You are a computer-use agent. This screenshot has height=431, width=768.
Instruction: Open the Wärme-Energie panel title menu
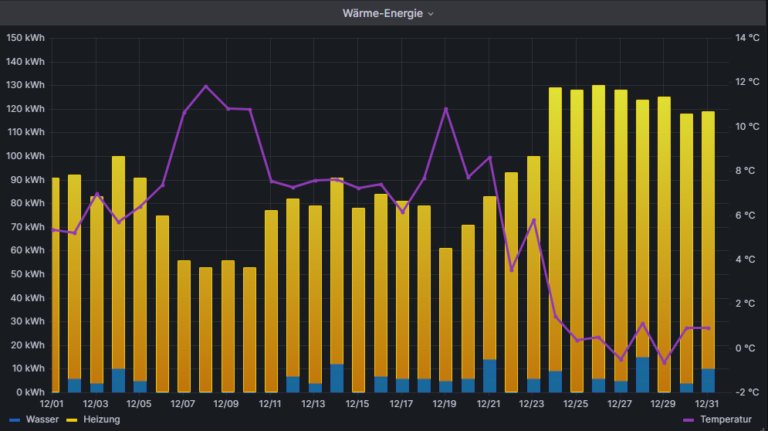tap(383, 13)
